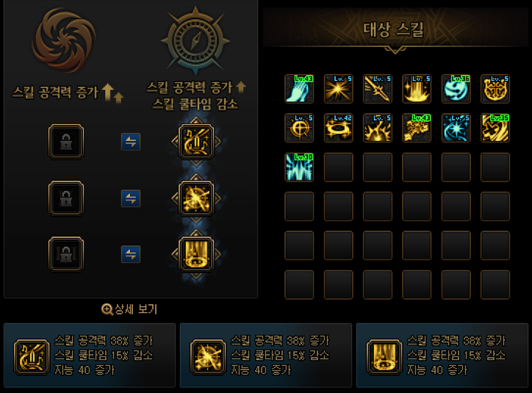Expand the 대상 스킬 header arrow
532x393 pixels.
[x=395, y=51]
